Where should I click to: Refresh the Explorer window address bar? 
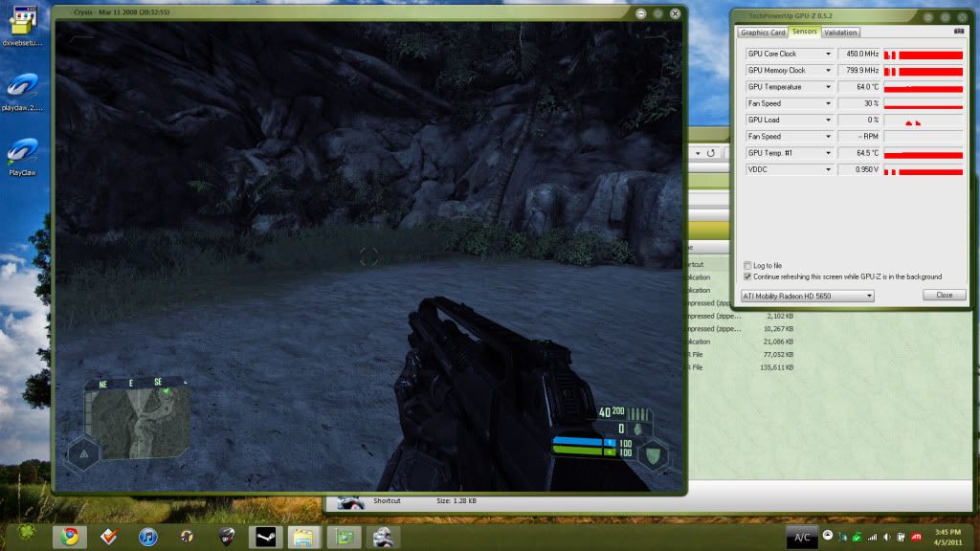pyautogui.click(x=711, y=153)
